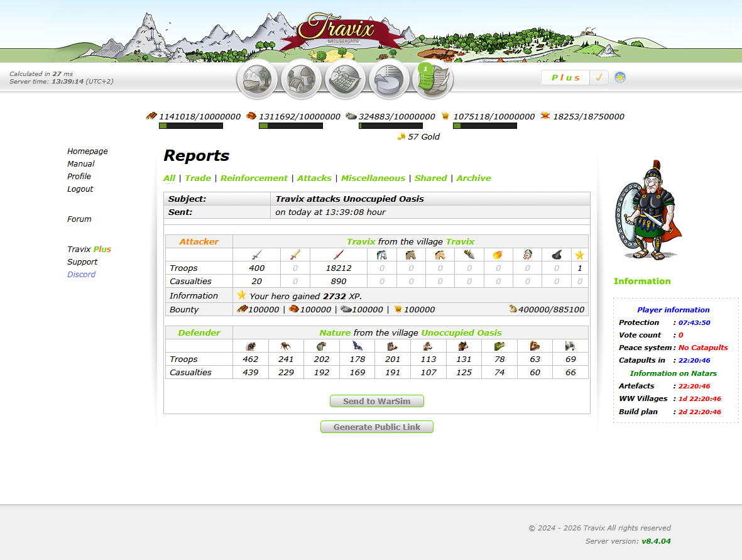Click the gold coin icon showing 57 Gold

[401, 136]
